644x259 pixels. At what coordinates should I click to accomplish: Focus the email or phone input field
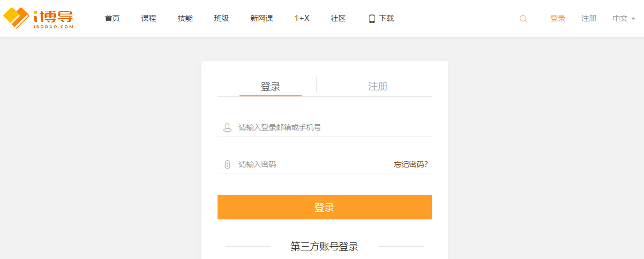click(x=325, y=127)
